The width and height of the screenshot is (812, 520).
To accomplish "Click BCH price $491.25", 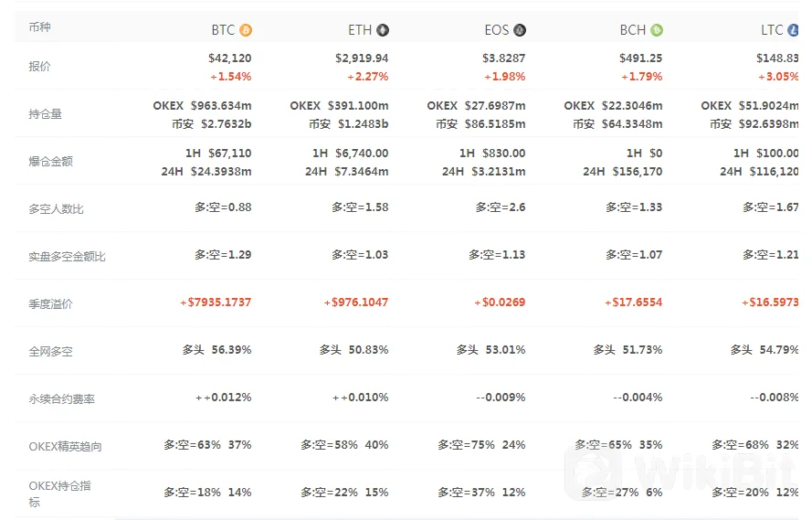I will coord(640,58).
